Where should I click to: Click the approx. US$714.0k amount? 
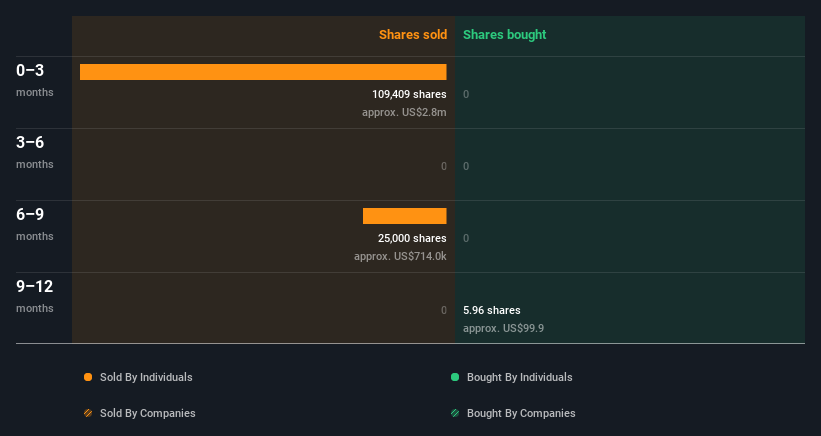[400, 256]
